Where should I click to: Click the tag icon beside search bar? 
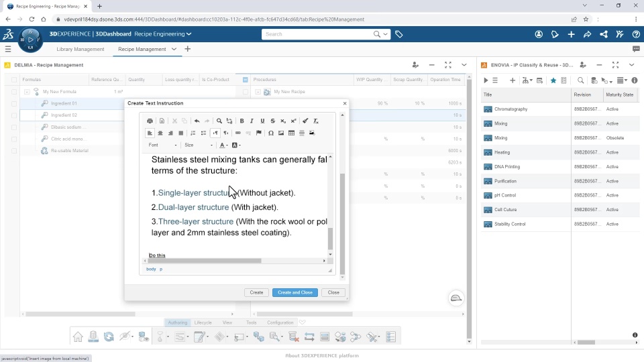[398, 34]
